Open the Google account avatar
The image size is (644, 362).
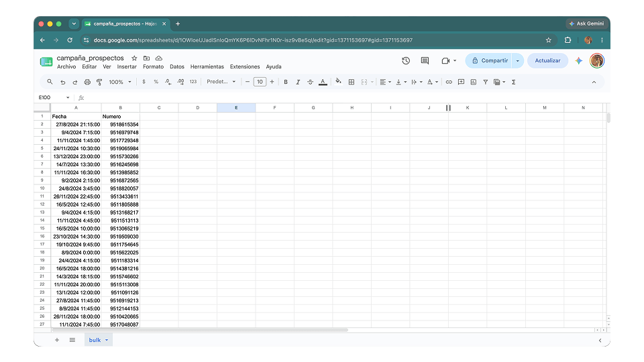(597, 61)
